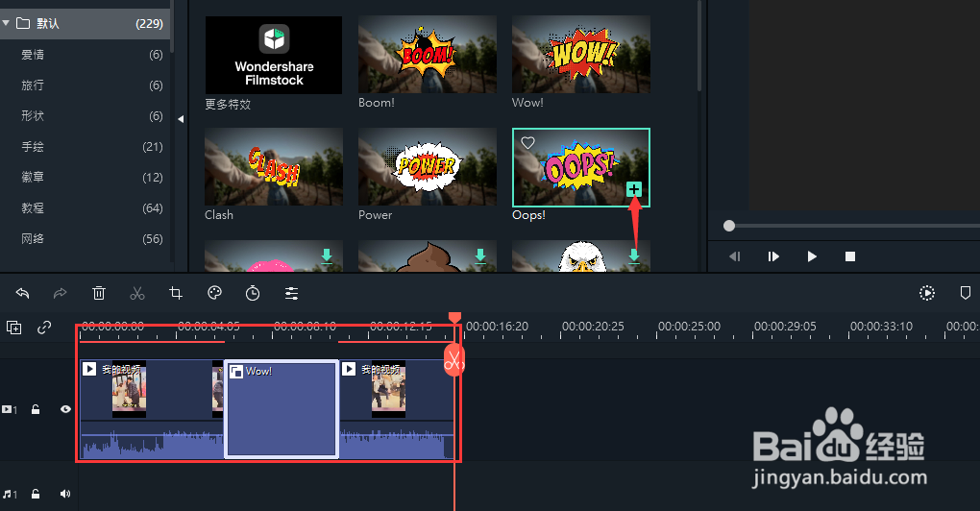This screenshot has height=511, width=980.
Task: Click the undo arrow icon
Action: pos(22,293)
